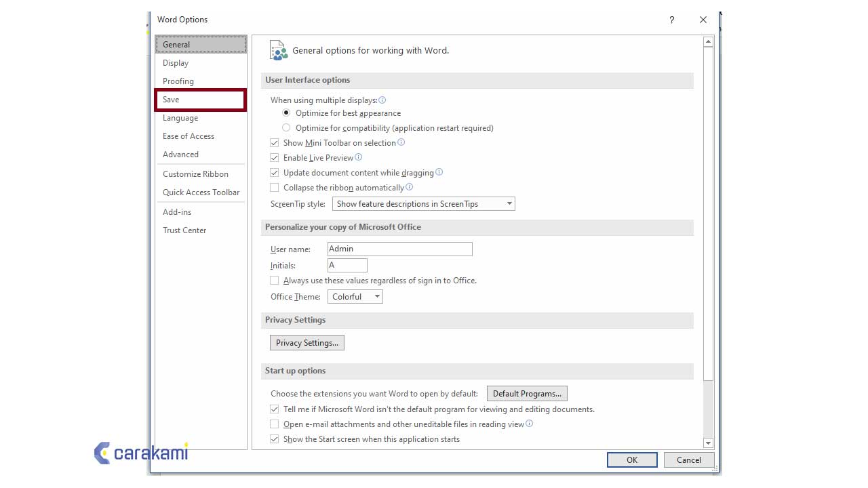
Task: Click the User name input field
Action: point(400,249)
